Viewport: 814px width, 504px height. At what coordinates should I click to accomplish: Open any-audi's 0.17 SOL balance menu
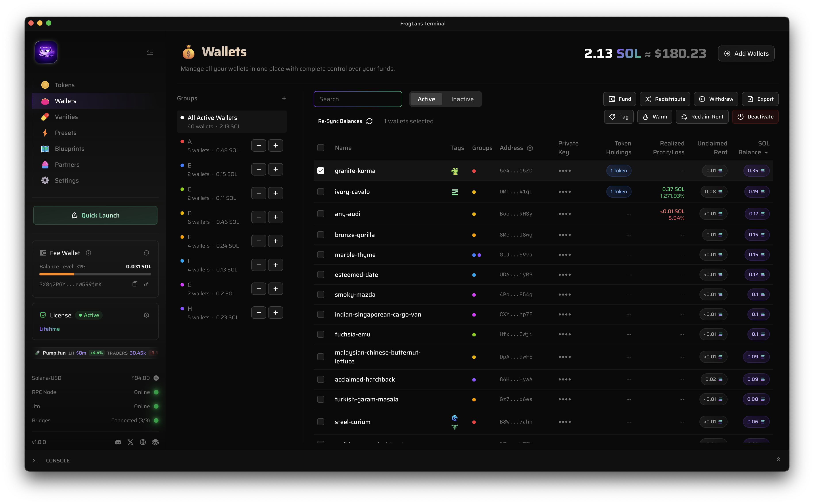pos(757,214)
